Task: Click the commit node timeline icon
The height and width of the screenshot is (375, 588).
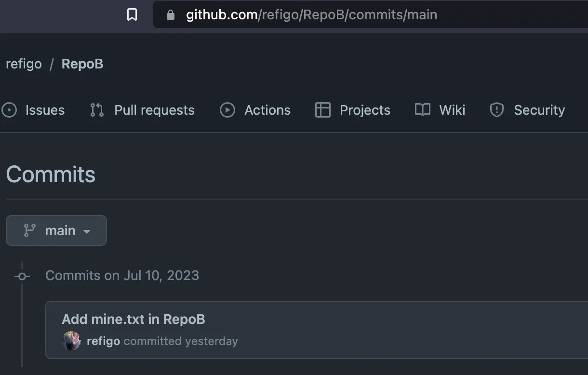Action: [22, 276]
